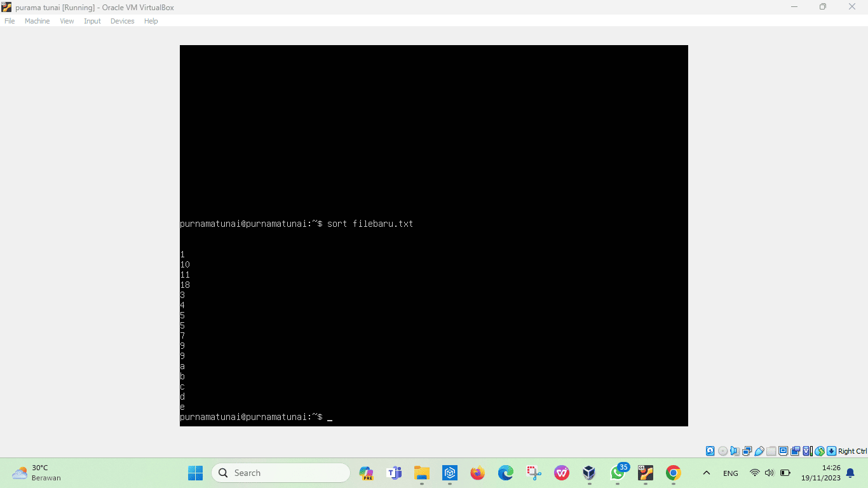Switch to VirtualBox Manager taskbar icon

pos(590,473)
